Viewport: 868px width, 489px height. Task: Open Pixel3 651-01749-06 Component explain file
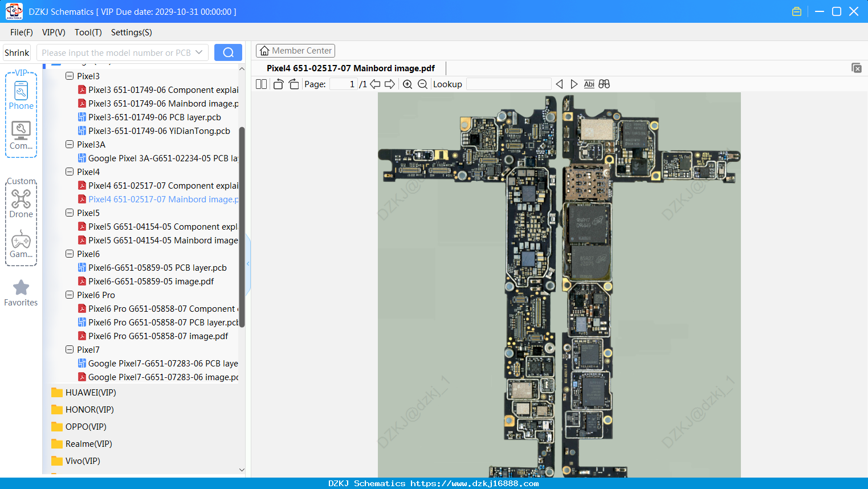click(158, 89)
